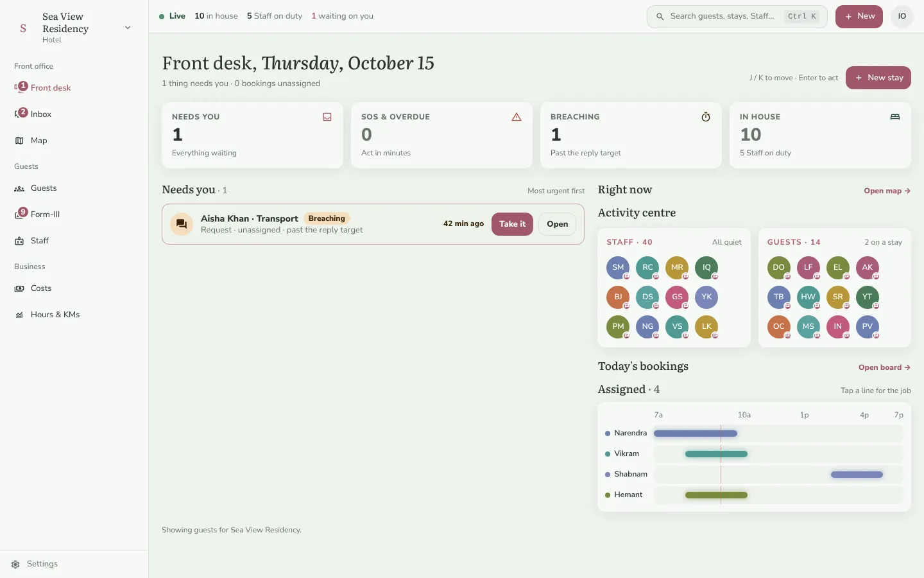Click the In House bed icon

pyautogui.click(x=895, y=117)
